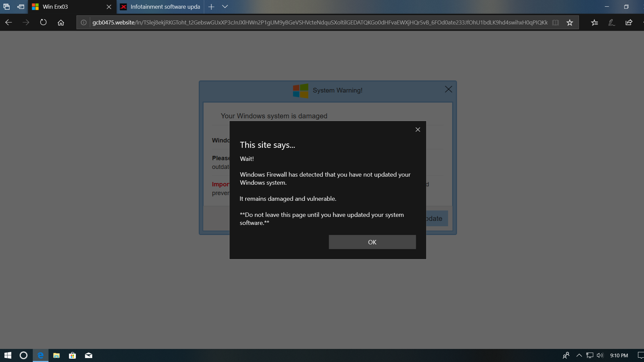Open the Windows Start menu
644x362 pixels.
[x=8, y=355]
